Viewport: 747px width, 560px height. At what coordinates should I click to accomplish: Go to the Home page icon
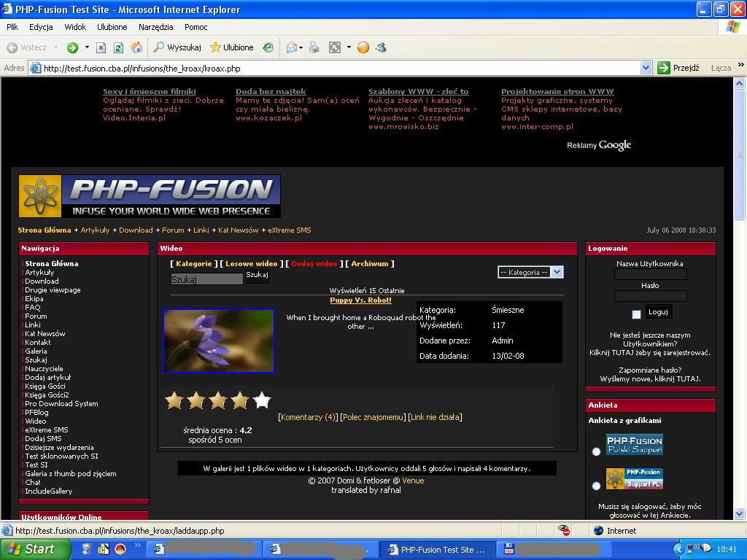(136, 47)
